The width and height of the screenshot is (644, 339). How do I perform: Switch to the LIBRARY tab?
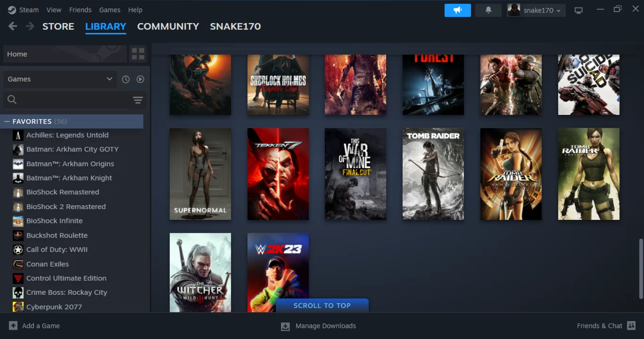(x=106, y=26)
